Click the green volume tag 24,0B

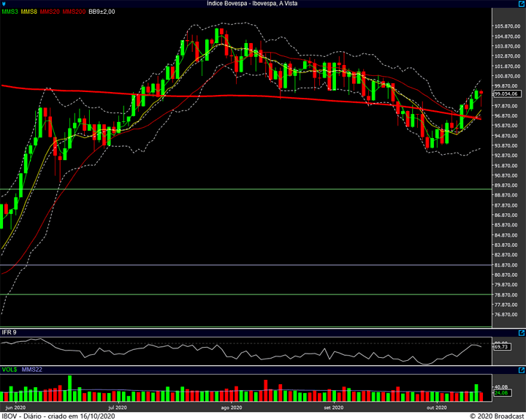(501, 393)
